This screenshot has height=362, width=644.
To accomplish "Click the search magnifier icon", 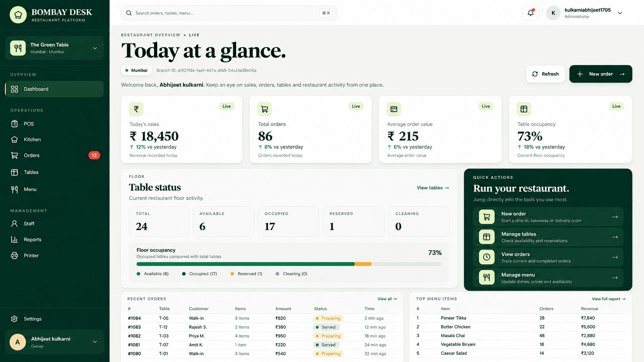I will (129, 13).
